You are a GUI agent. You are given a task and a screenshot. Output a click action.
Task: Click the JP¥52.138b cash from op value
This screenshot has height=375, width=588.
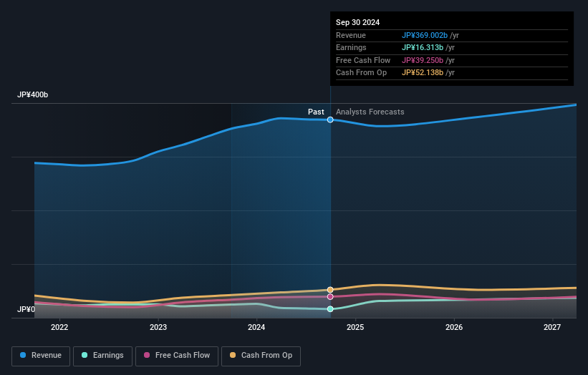point(423,73)
